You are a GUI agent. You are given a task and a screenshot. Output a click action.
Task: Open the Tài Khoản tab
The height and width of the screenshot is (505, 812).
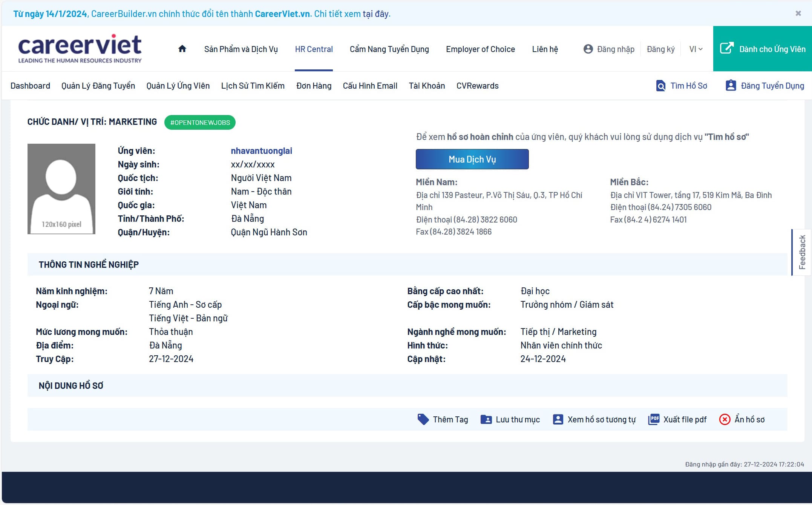(x=427, y=86)
